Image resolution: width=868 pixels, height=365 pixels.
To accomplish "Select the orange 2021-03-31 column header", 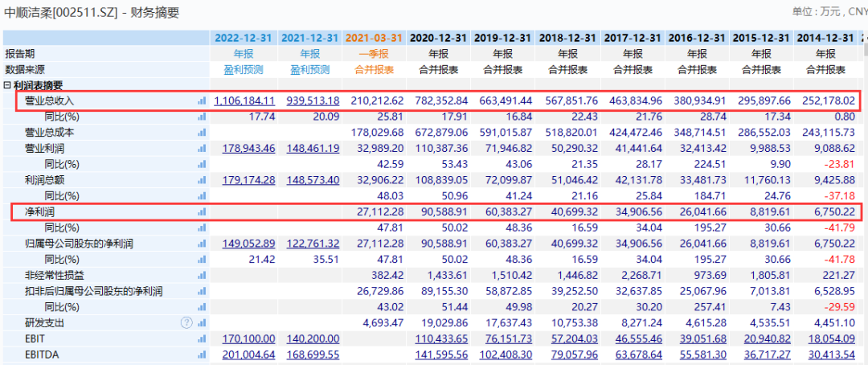I will pyautogui.click(x=374, y=38).
